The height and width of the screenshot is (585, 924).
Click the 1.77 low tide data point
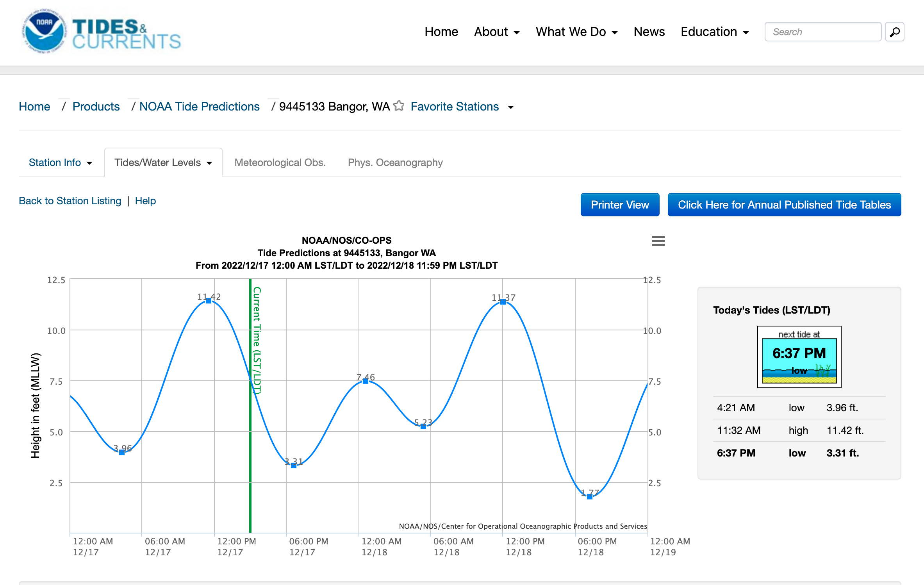[x=590, y=496]
